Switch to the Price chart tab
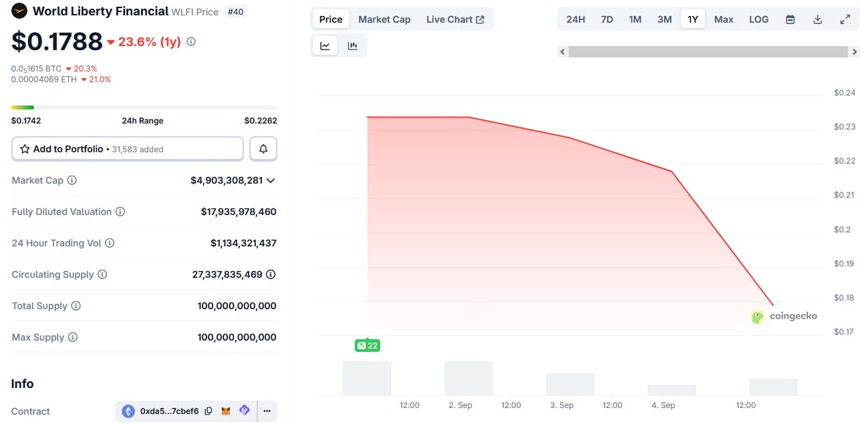 coord(331,19)
